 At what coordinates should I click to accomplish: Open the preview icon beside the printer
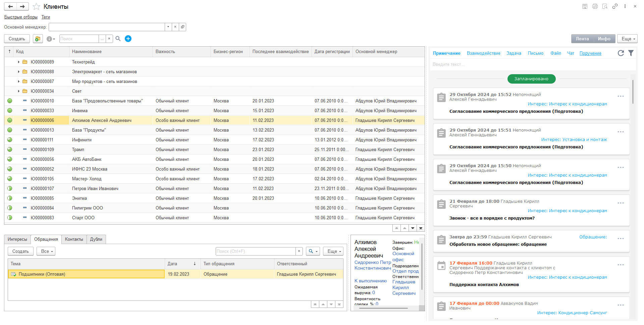(x=605, y=6)
